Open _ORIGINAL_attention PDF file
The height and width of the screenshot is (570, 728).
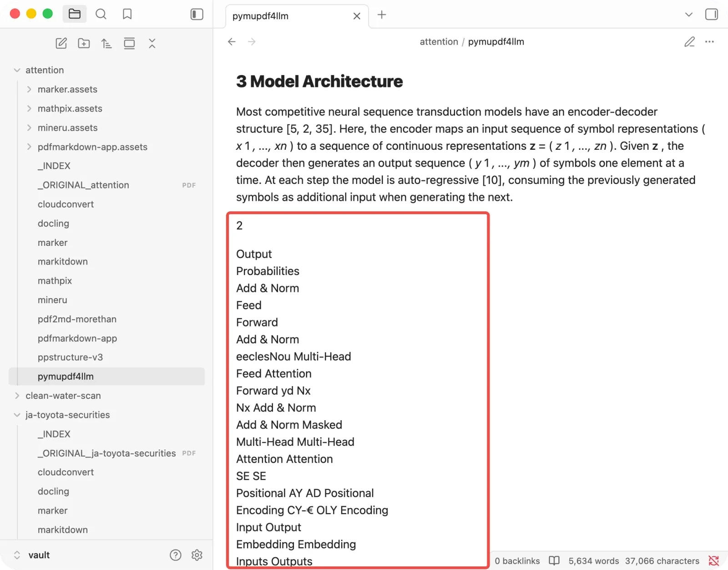pos(83,185)
